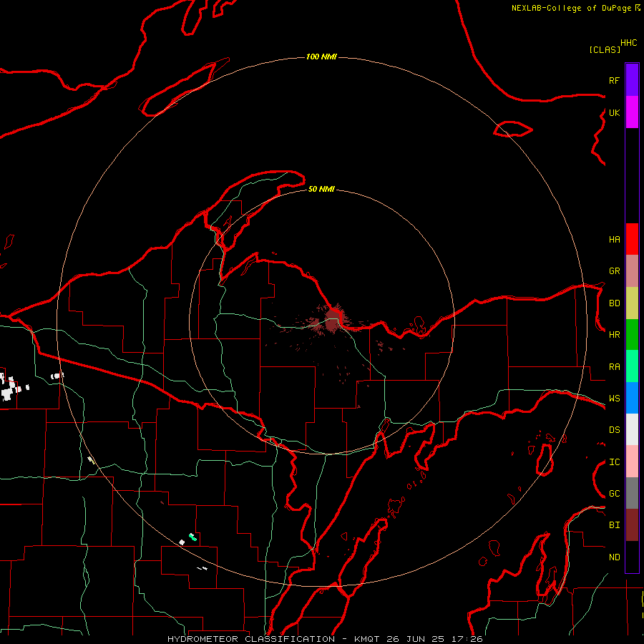Click the WS legend label

(615, 399)
